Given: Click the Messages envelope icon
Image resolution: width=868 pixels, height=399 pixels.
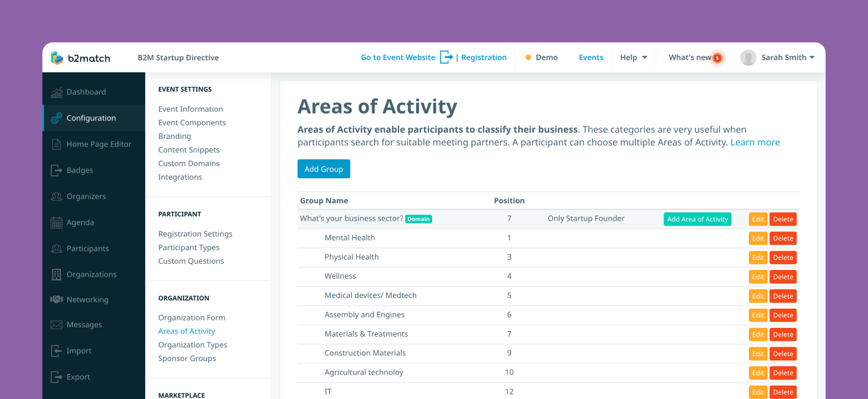Looking at the screenshot, I should 56,325.
